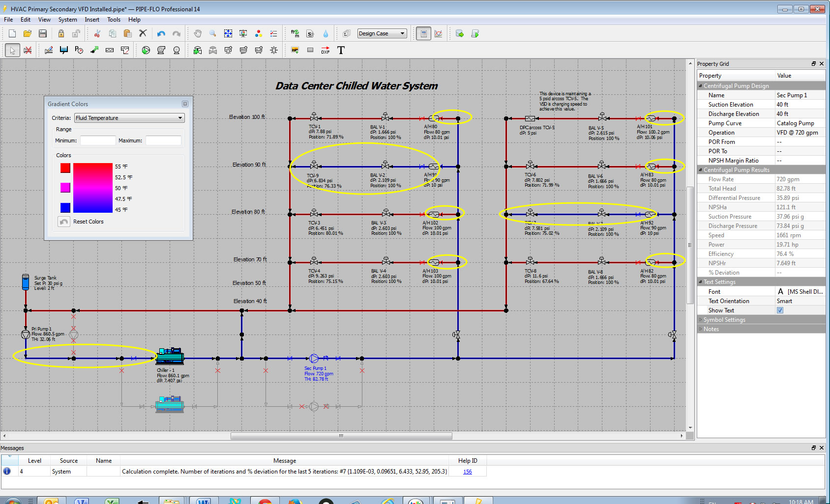Click the Level column header in Messages

pos(34,461)
